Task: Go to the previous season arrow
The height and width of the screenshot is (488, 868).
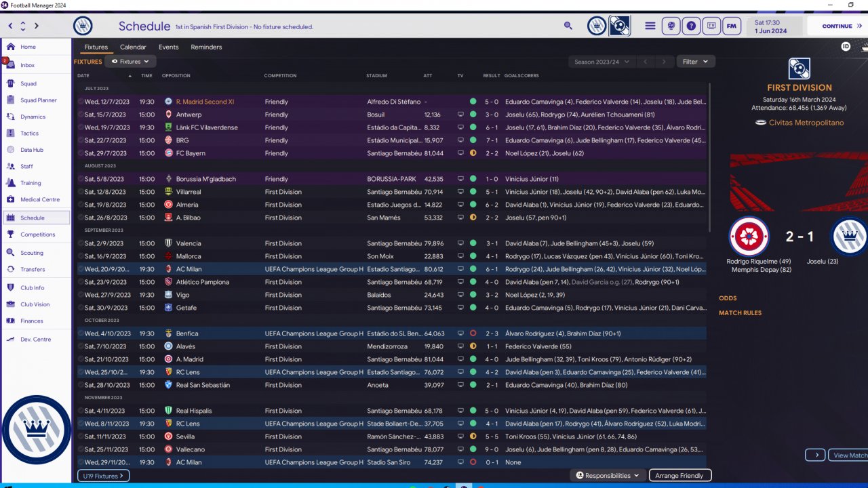Action: [x=645, y=62]
